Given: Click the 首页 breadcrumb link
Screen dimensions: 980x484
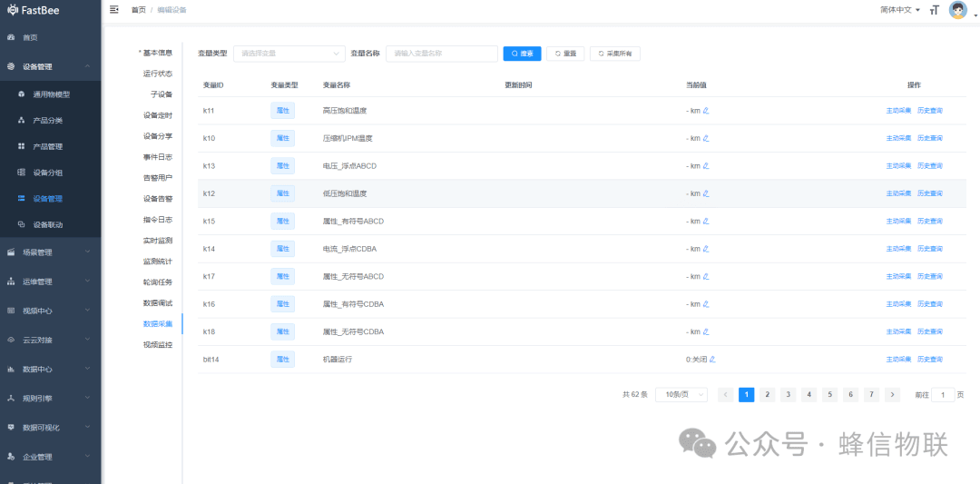Looking at the screenshot, I should point(138,10).
